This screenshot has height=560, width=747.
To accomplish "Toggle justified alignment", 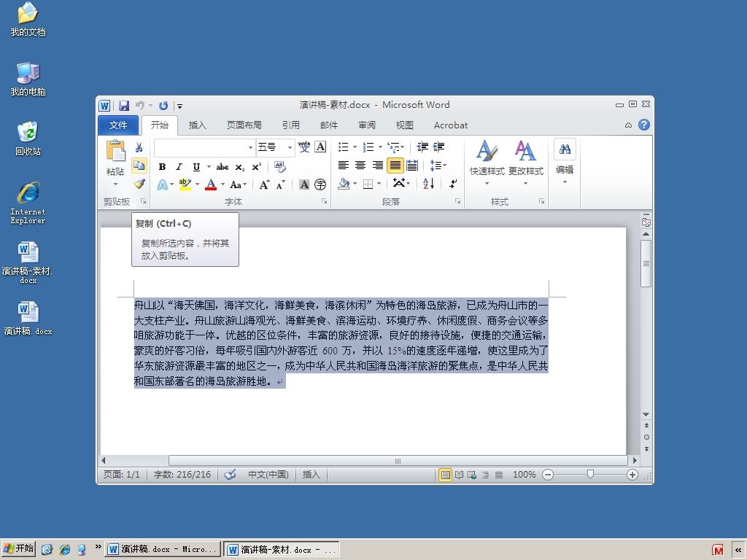I will point(395,166).
